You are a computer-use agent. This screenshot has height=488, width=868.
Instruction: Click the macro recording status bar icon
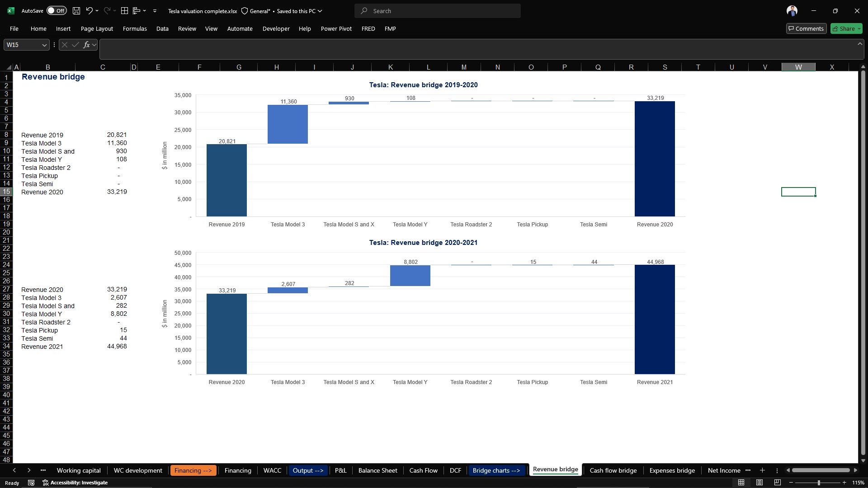tap(31, 483)
